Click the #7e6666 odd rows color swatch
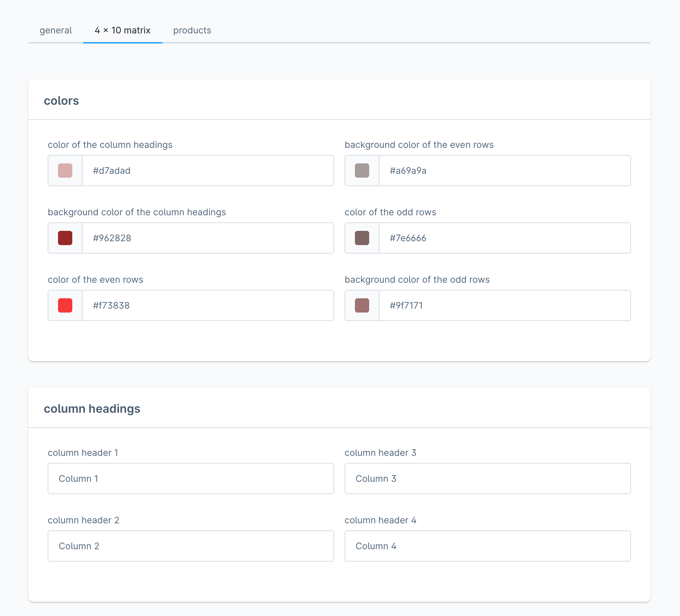 point(362,238)
